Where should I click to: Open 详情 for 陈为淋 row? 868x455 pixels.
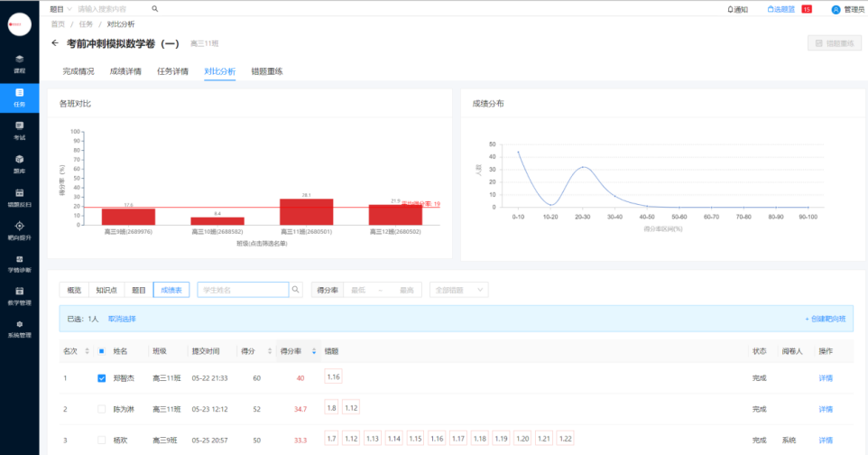[x=826, y=409]
